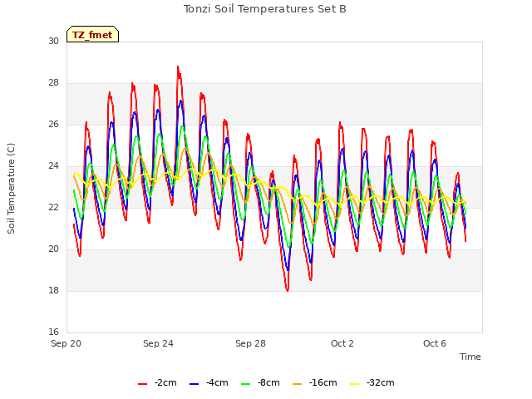Click the 16 y-axis tick label
Image resolution: width=532 pixels, height=399 pixels.
click(x=53, y=332)
